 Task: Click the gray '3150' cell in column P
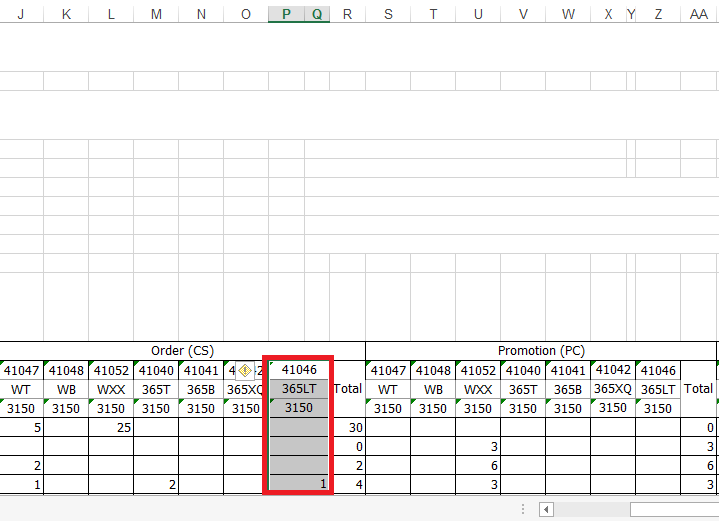pos(299,408)
